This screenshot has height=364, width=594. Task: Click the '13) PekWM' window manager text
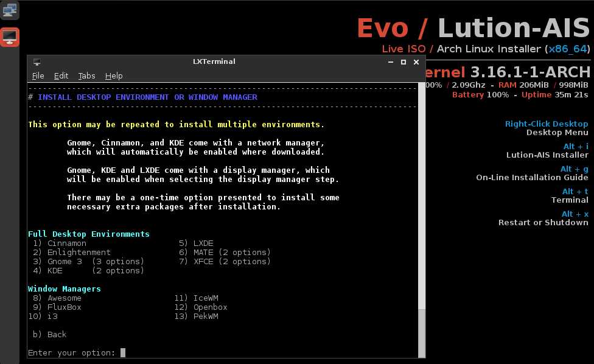click(196, 317)
